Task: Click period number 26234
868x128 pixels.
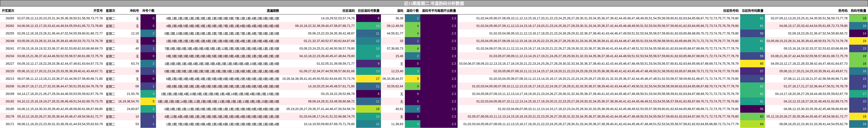Action: tap(10, 56)
